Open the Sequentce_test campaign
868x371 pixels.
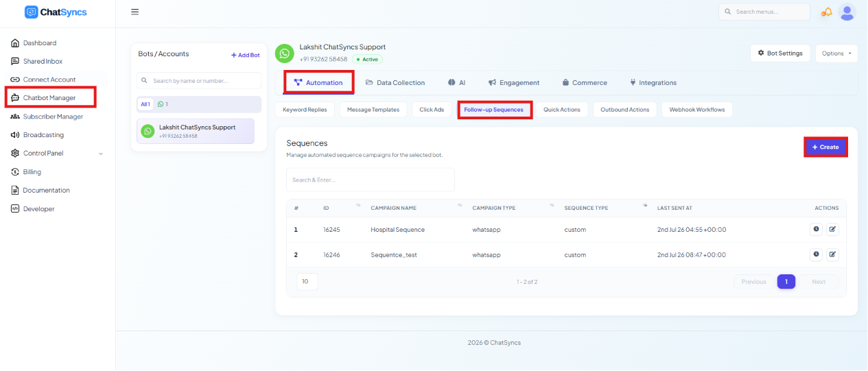click(x=394, y=255)
